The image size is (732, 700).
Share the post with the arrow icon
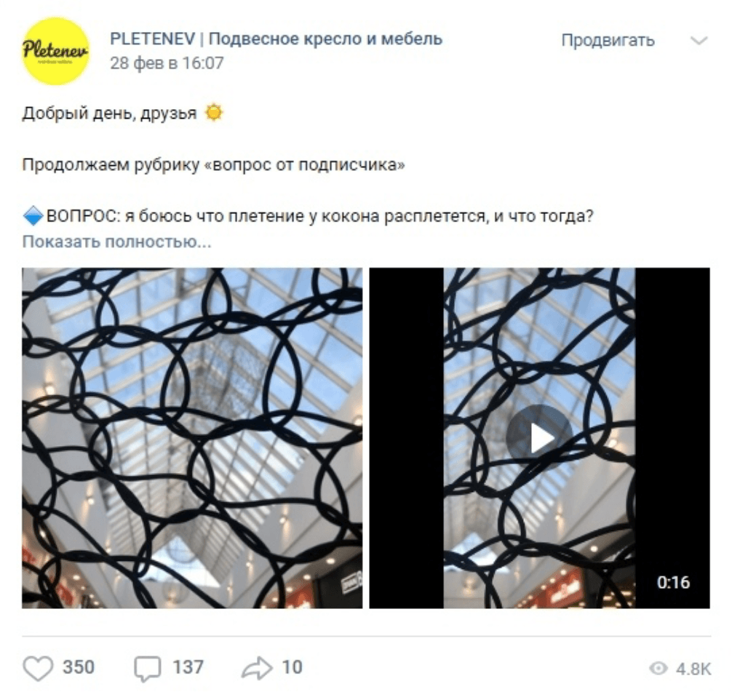tap(257, 668)
